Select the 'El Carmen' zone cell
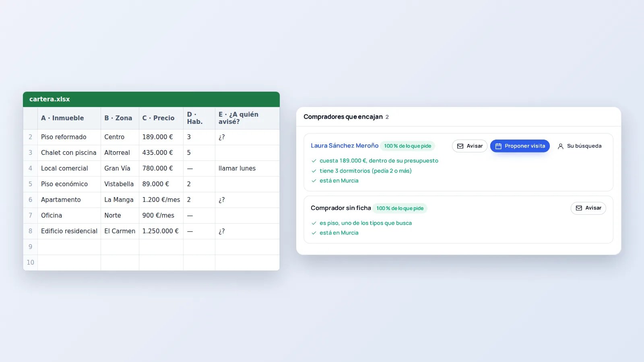 pyautogui.click(x=120, y=231)
